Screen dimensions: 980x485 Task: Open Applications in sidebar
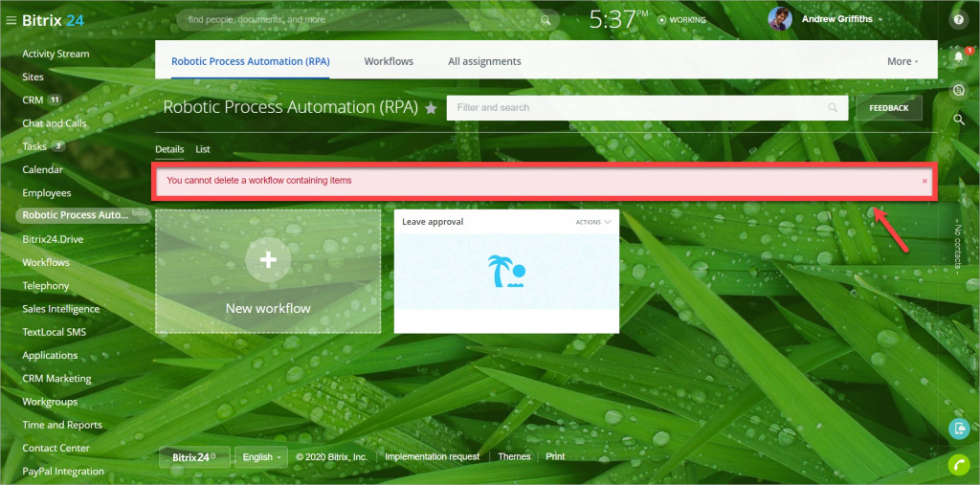[x=50, y=355]
